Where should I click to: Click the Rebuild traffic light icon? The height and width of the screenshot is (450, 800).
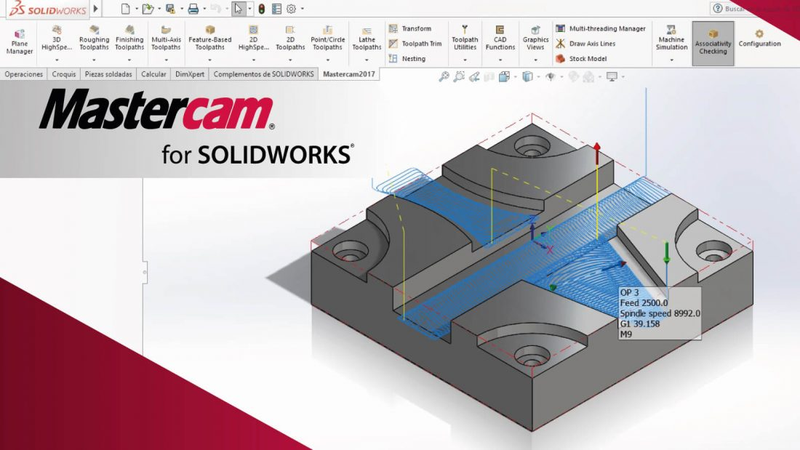coord(261,9)
